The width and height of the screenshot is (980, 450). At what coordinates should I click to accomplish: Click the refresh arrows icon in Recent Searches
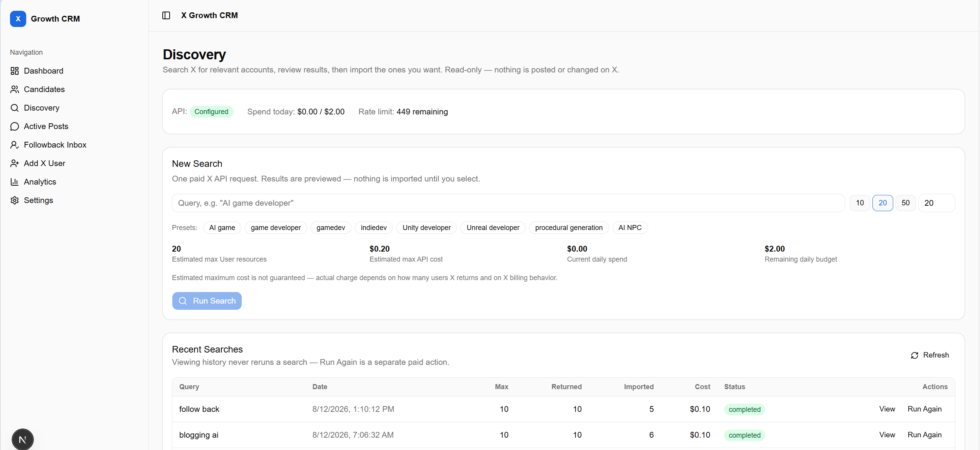click(x=914, y=355)
